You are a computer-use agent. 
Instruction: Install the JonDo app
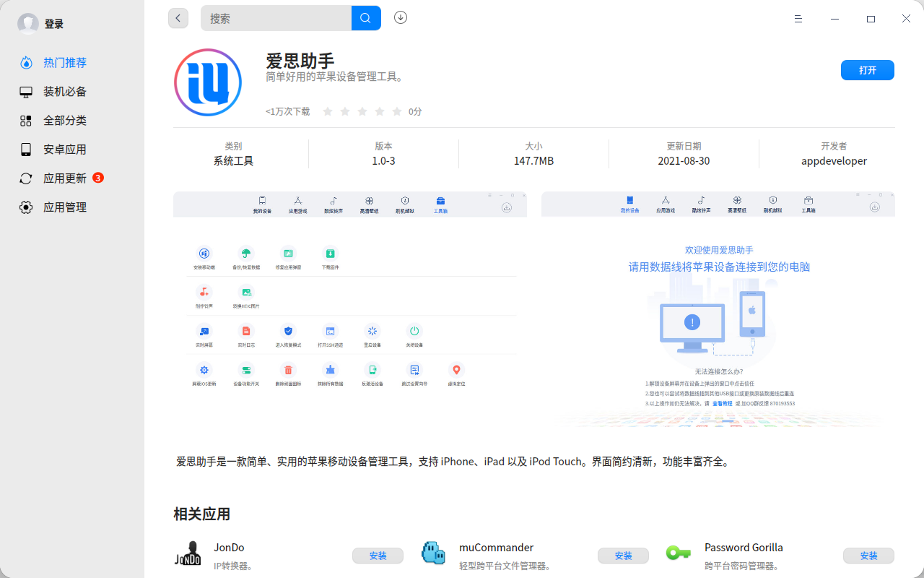point(378,556)
